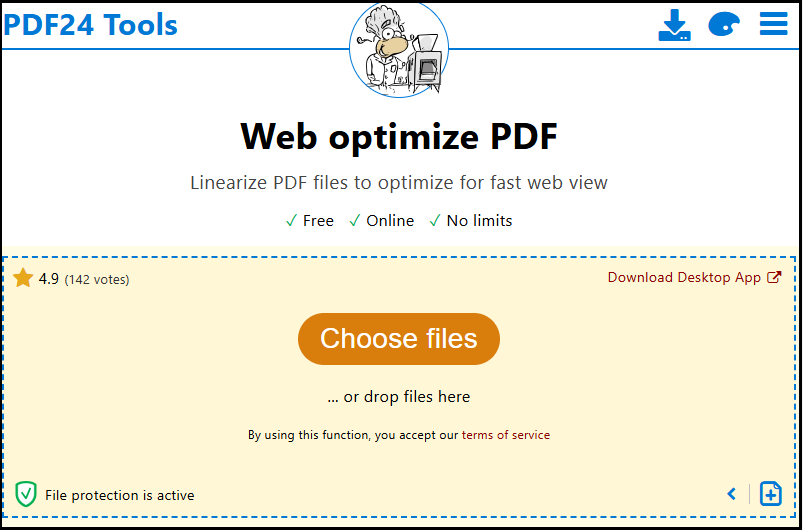Image resolution: width=803 pixels, height=530 pixels.
Task: Click the green file protection shield icon
Action: (26, 495)
